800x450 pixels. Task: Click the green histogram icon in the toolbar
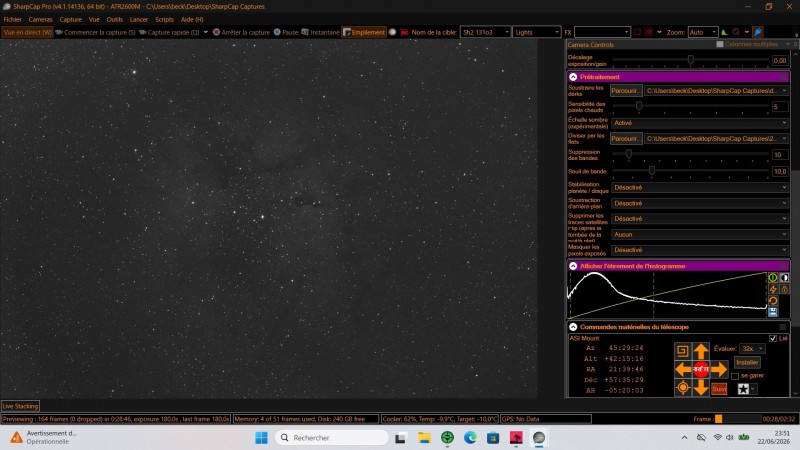(724, 32)
